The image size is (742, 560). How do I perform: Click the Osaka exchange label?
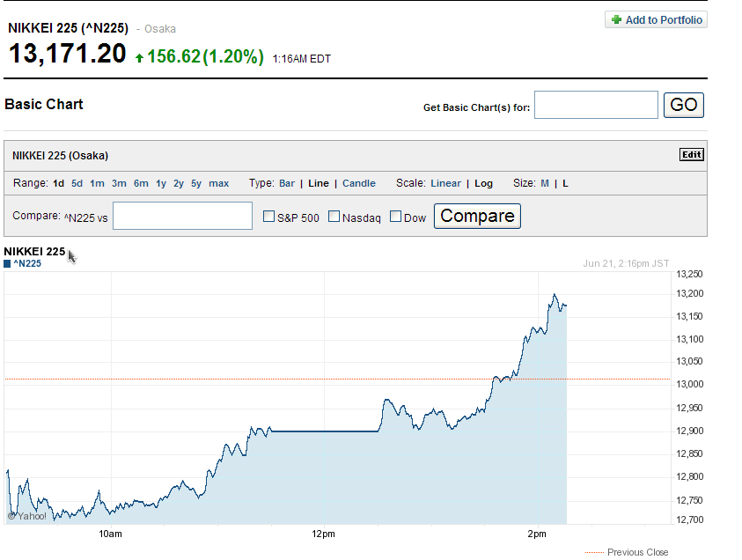click(x=160, y=29)
